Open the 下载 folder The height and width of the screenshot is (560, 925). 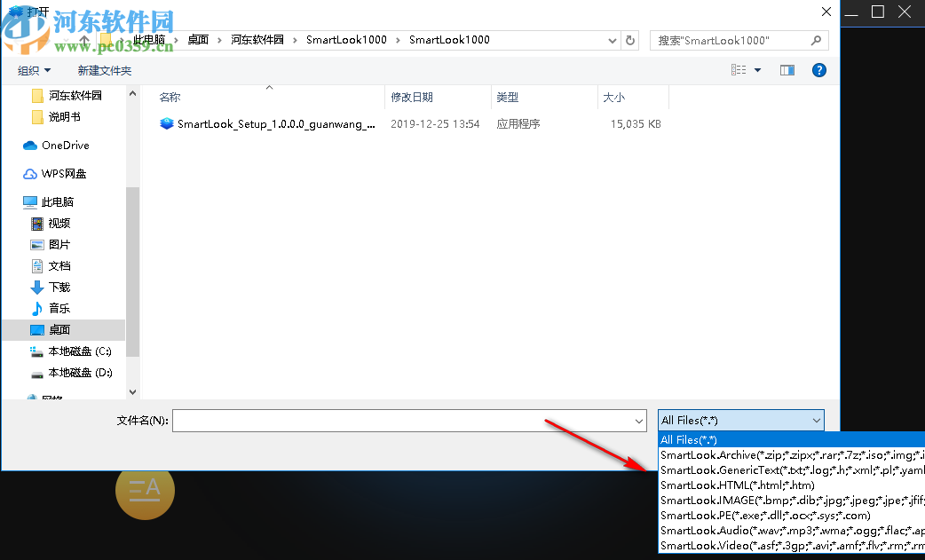(59, 287)
